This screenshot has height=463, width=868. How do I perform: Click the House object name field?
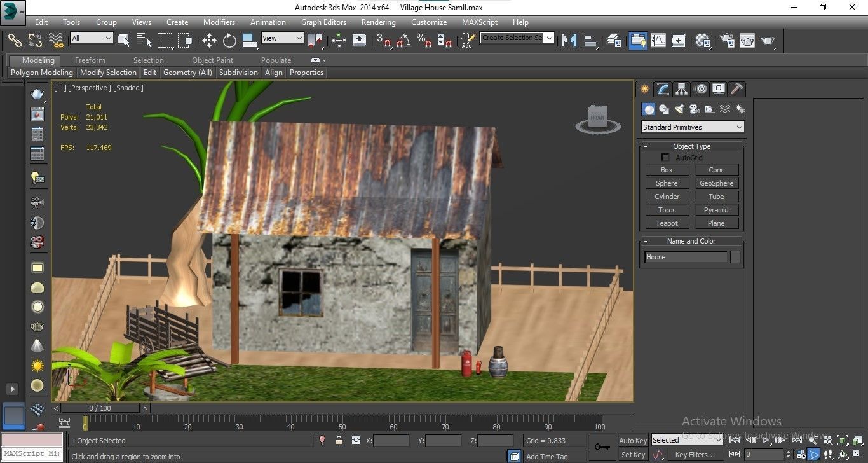(x=686, y=257)
